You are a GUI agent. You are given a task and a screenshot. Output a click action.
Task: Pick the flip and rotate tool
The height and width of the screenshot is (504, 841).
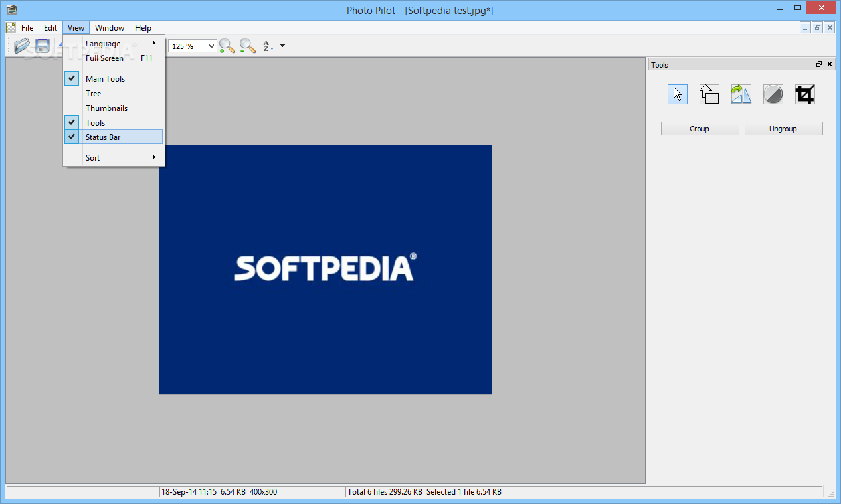click(741, 94)
